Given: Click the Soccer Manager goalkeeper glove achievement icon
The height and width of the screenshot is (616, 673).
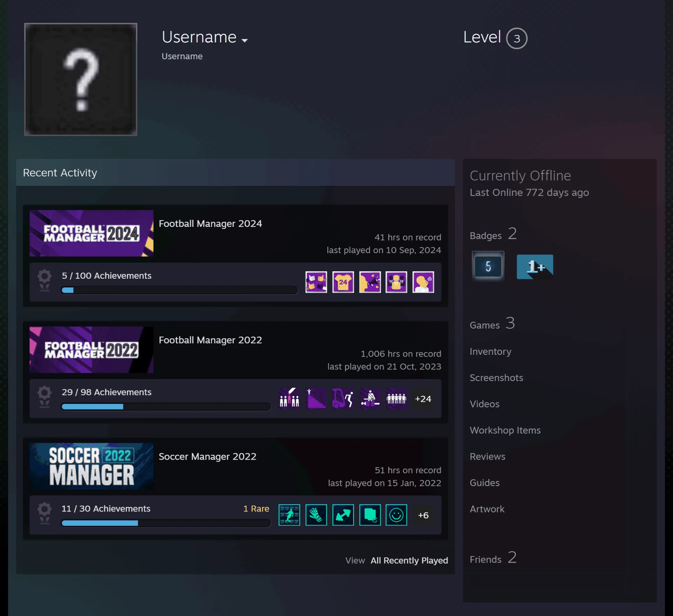Looking at the screenshot, I should point(316,515).
